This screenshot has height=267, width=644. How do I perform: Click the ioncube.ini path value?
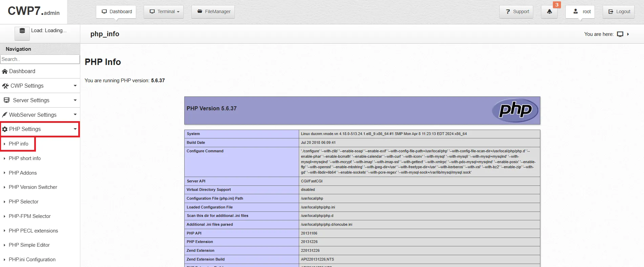tap(327, 224)
